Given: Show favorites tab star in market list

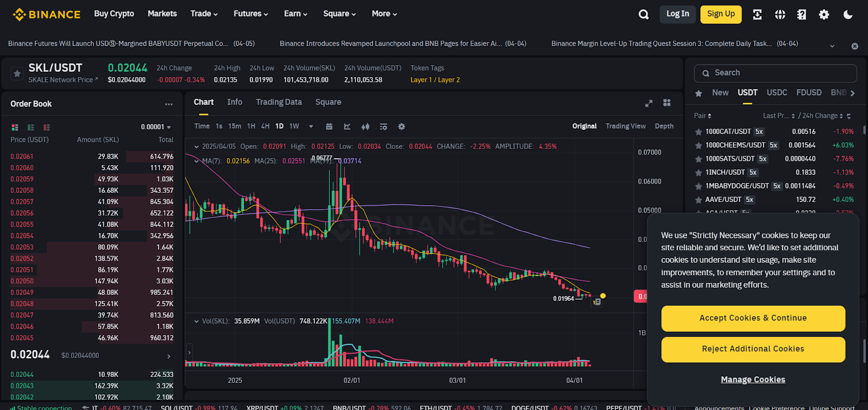Looking at the screenshot, I should click(699, 93).
